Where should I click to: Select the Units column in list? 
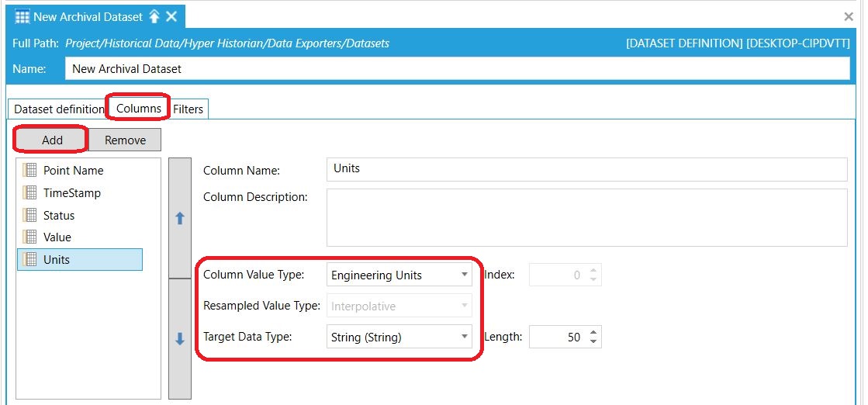tap(80, 259)
